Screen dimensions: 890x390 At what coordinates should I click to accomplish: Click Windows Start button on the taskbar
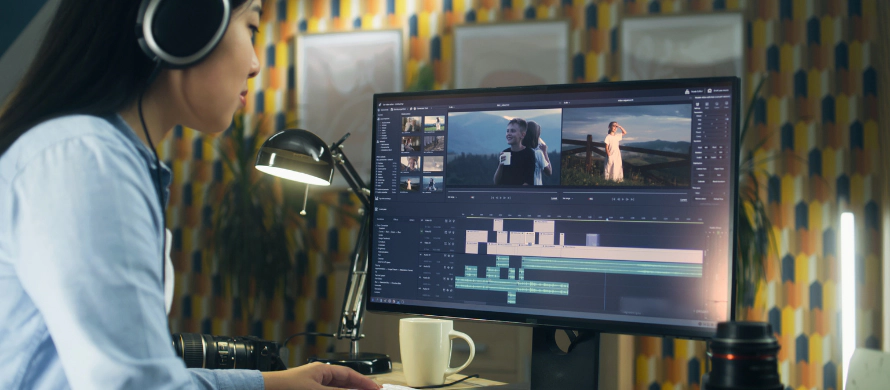pyautogui.click(x=373, y=299)
